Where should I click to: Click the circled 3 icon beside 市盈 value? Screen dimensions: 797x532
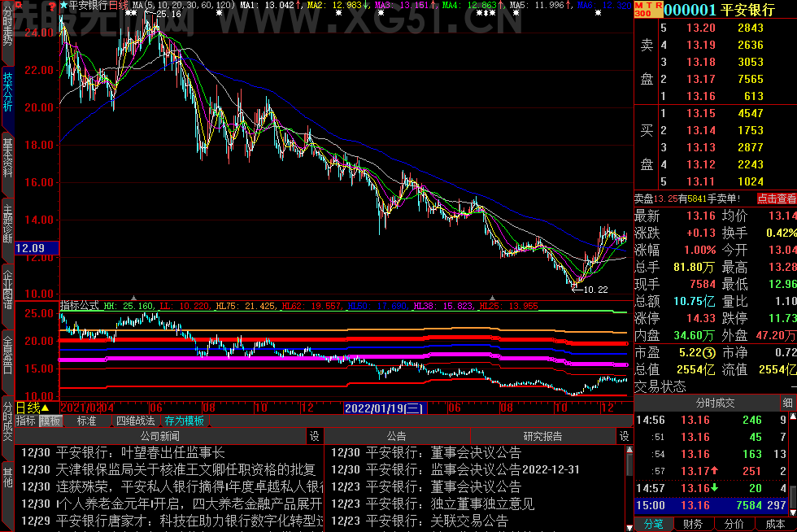tap(709, 352)
